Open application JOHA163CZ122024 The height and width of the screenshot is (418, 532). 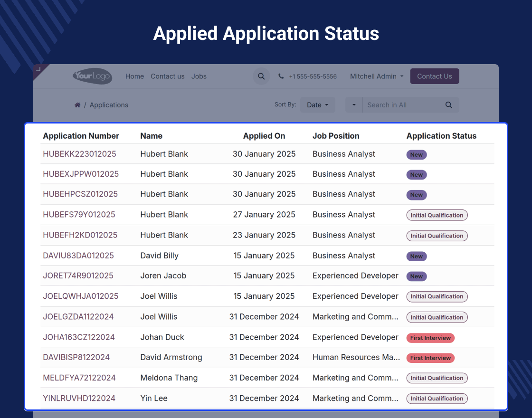pos(79,337)
